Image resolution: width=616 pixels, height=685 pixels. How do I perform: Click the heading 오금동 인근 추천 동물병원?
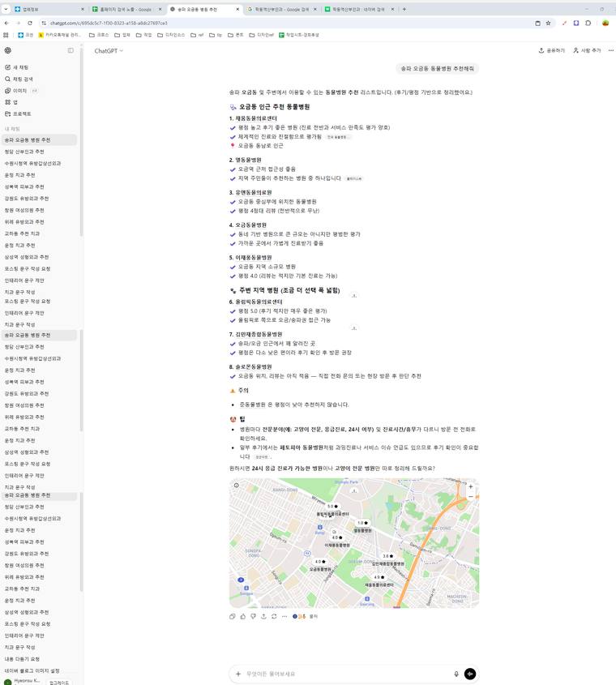(x=274, y=106)
